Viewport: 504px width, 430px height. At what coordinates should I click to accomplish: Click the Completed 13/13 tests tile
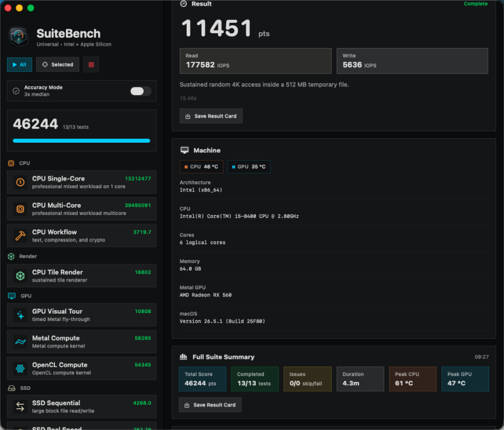(255, 379)
